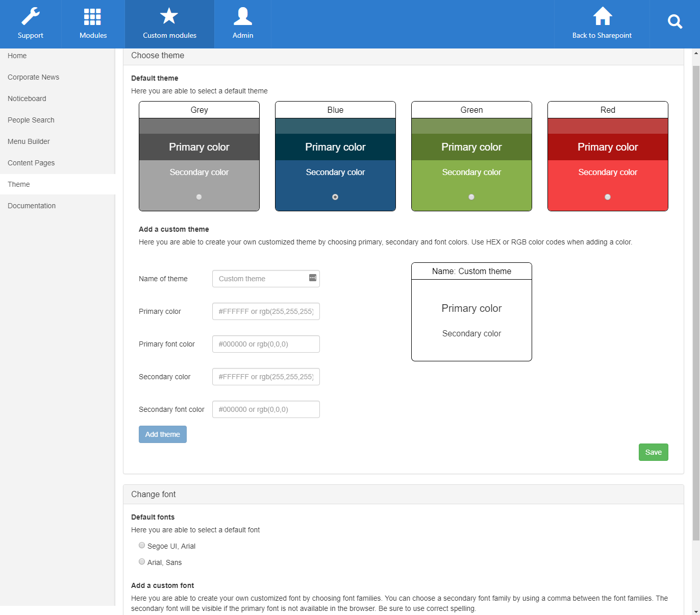Image resolution: width=700 pixels, height=615 pixels.
Task: Select the Arial, Sans font option
Action: point(142,562)
